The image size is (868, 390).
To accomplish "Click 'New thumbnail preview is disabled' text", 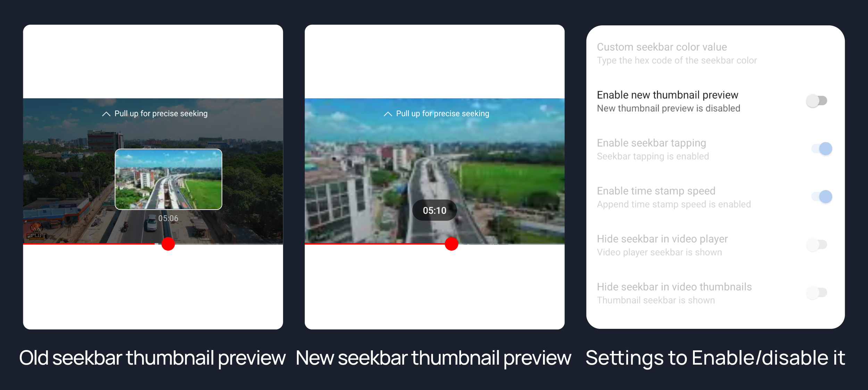I will pos(668,108).
